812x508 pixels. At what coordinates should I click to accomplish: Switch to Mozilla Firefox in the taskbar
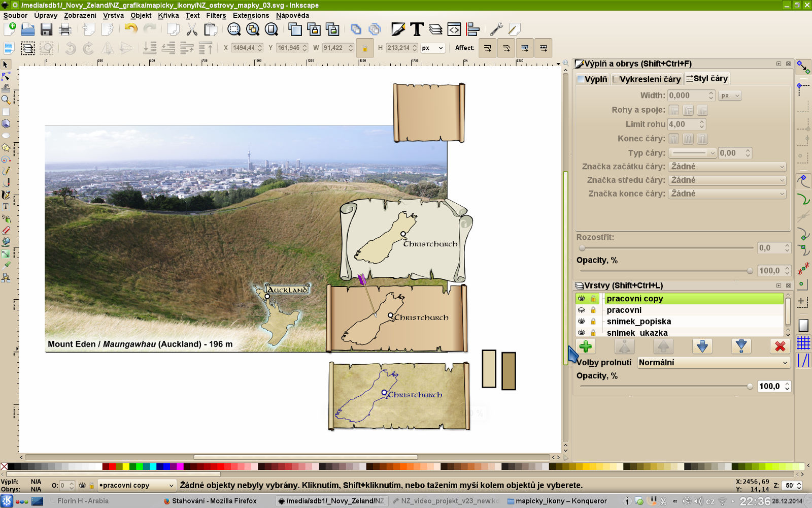(208, 501)
